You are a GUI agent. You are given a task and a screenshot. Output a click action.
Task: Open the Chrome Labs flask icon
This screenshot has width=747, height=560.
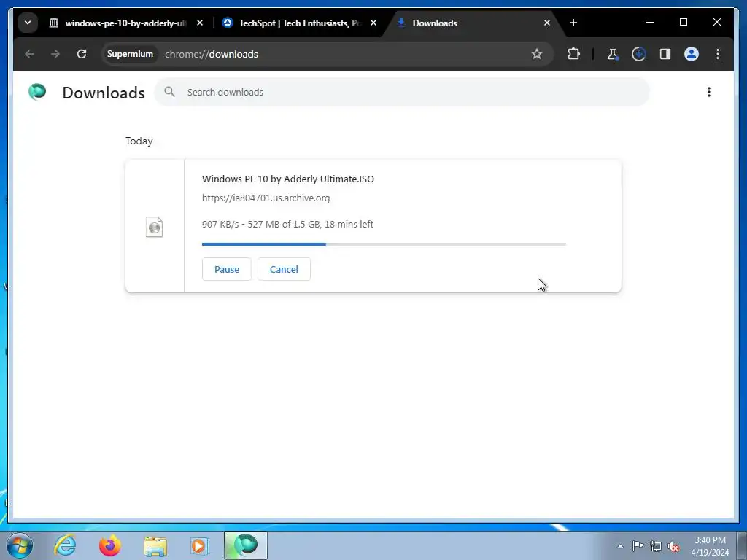tap(613, 54)
